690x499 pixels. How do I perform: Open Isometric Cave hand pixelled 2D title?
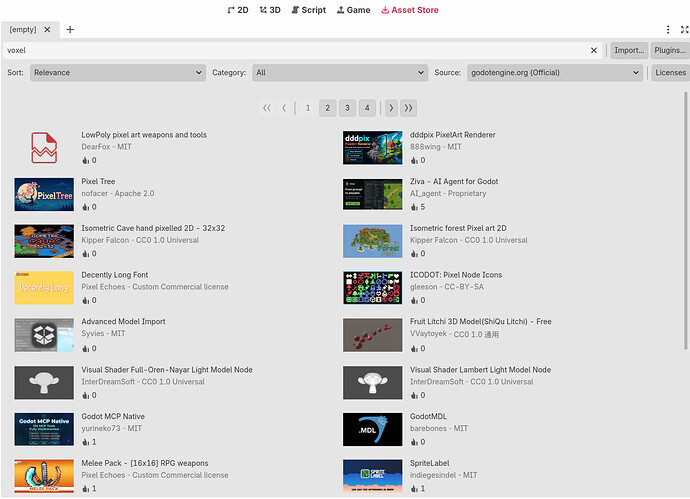coord(153,228)
